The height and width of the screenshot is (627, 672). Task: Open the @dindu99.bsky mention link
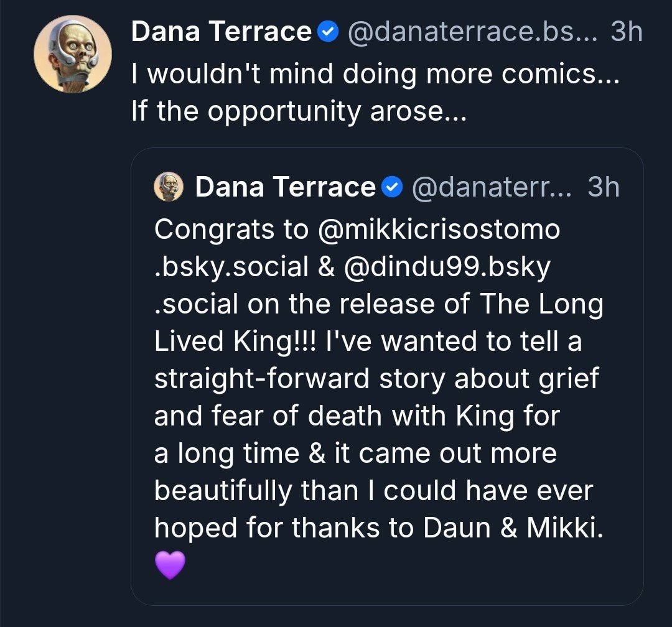447,267
